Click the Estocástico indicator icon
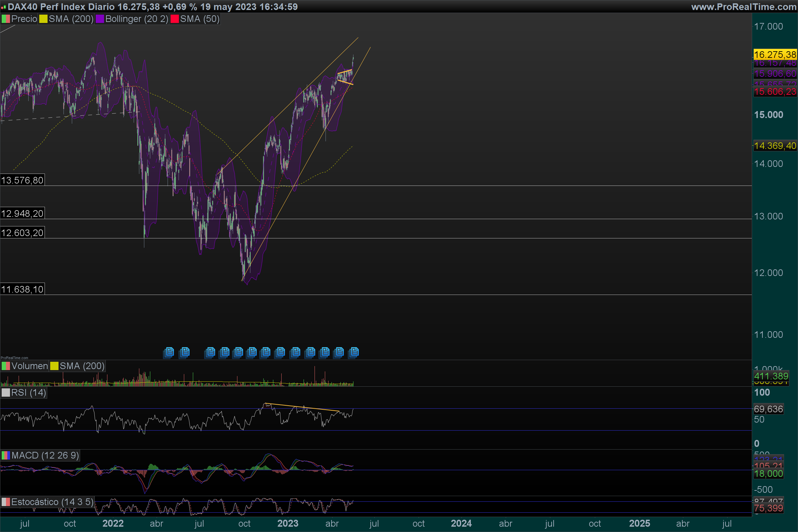The height and width of the screenshot is (532, 798). coord(6,502)
